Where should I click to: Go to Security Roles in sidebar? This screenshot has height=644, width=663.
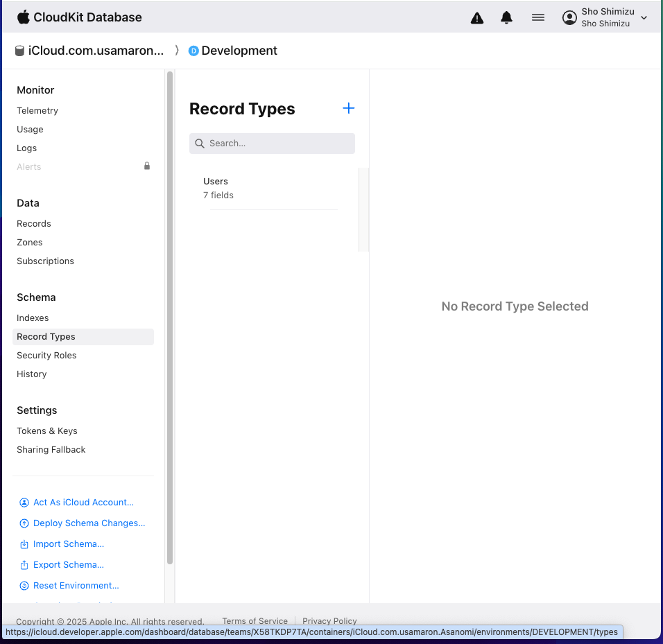[x=46, y=356]
